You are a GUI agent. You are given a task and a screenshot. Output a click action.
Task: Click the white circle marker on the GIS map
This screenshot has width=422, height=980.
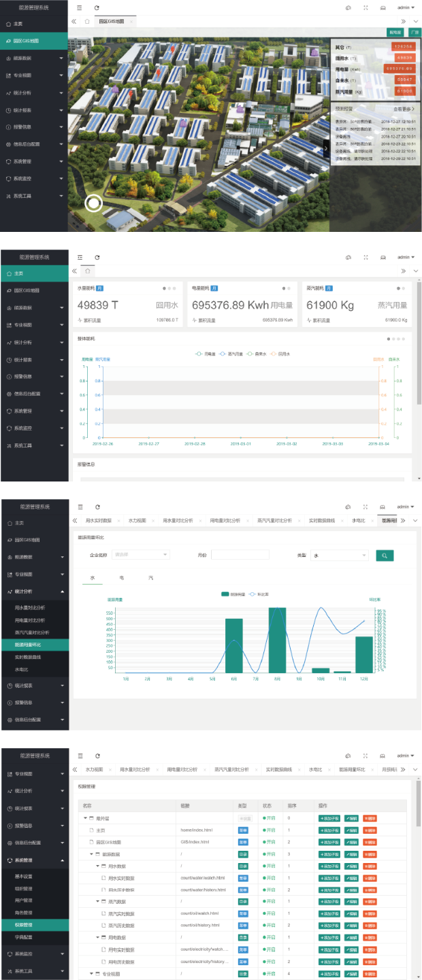point(94,203)
